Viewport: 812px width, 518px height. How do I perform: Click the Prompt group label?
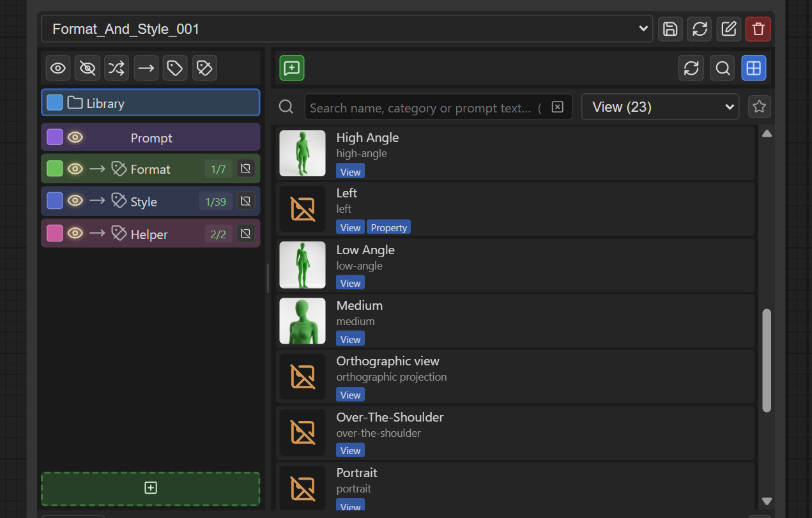(x=151, y=138)
